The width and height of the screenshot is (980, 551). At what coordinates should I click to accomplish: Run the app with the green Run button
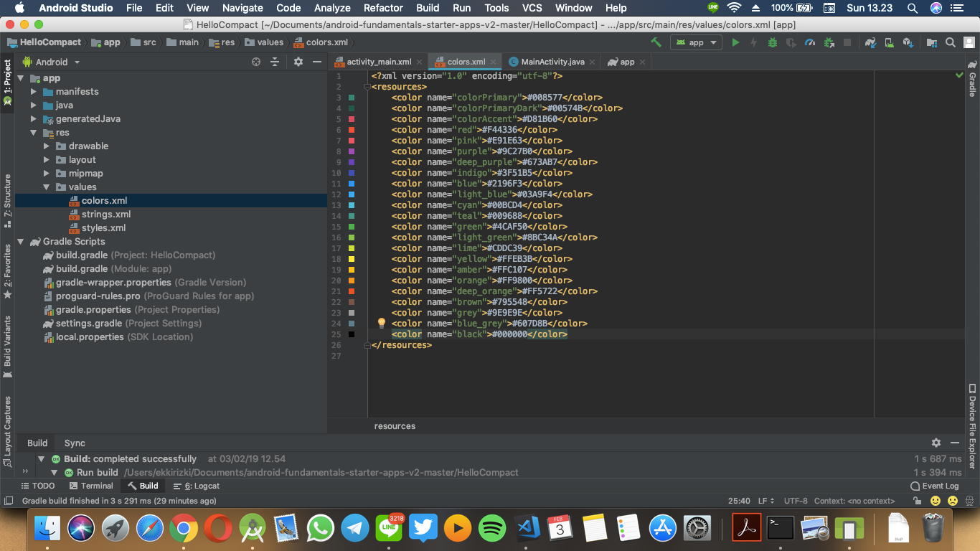(735, 42)
